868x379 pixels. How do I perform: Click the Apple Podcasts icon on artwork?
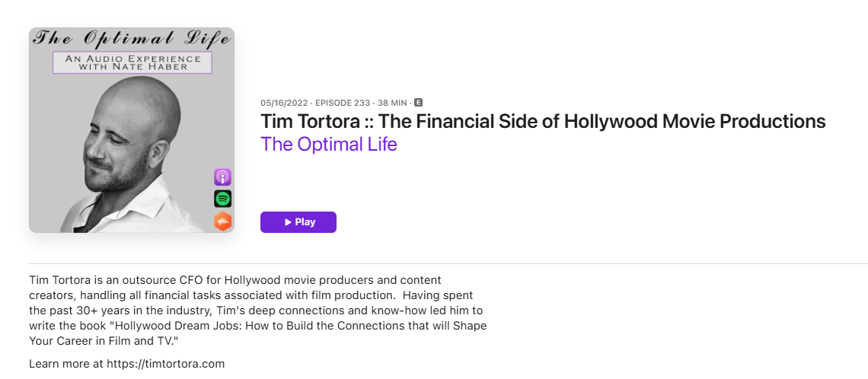click(x=222, y=177)
